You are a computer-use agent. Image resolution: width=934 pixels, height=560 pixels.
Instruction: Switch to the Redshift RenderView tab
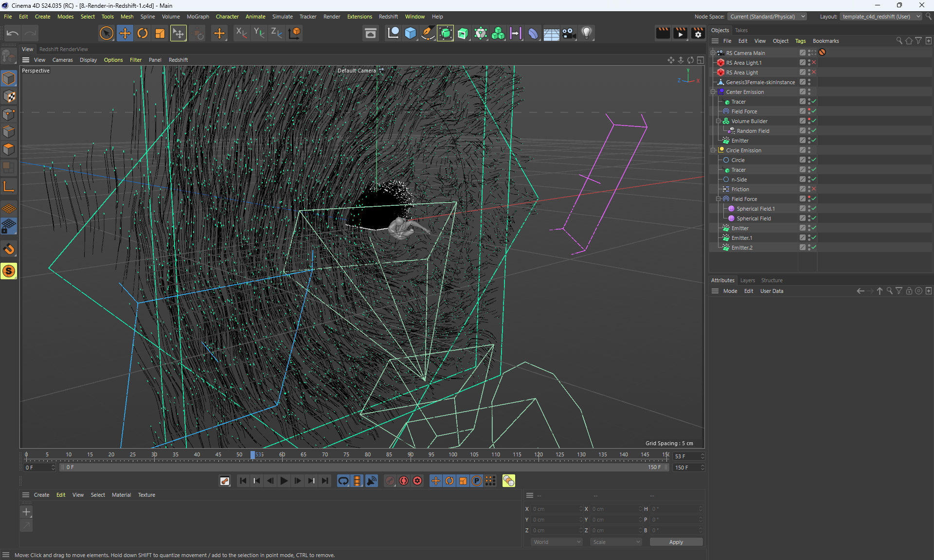[64, 49]
